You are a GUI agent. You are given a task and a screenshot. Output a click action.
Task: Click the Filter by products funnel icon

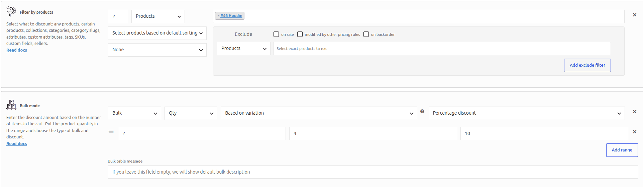click(11, 11)
